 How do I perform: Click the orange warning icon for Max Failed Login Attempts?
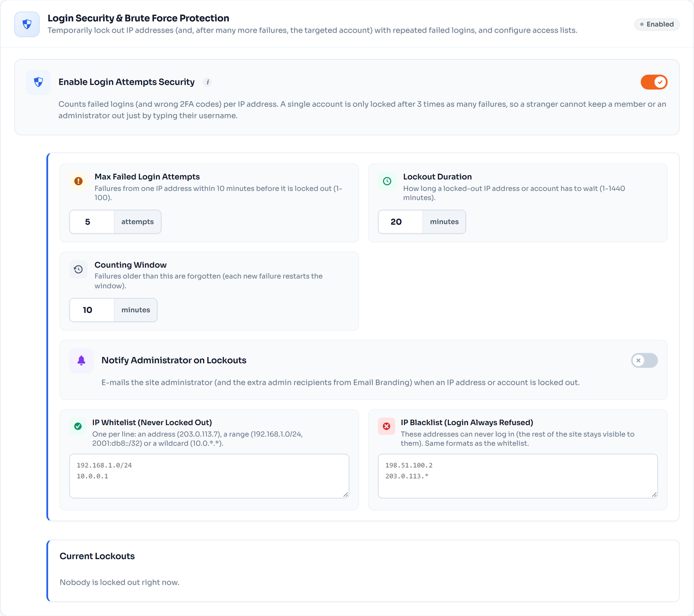point(79,181)
